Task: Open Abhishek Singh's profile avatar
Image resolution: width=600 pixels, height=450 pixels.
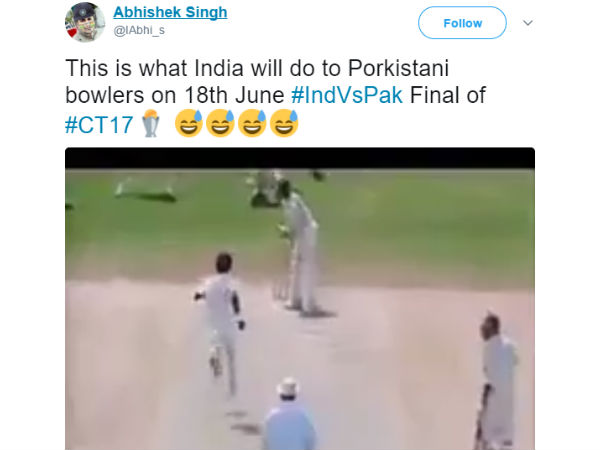Action: pos(85,22)
